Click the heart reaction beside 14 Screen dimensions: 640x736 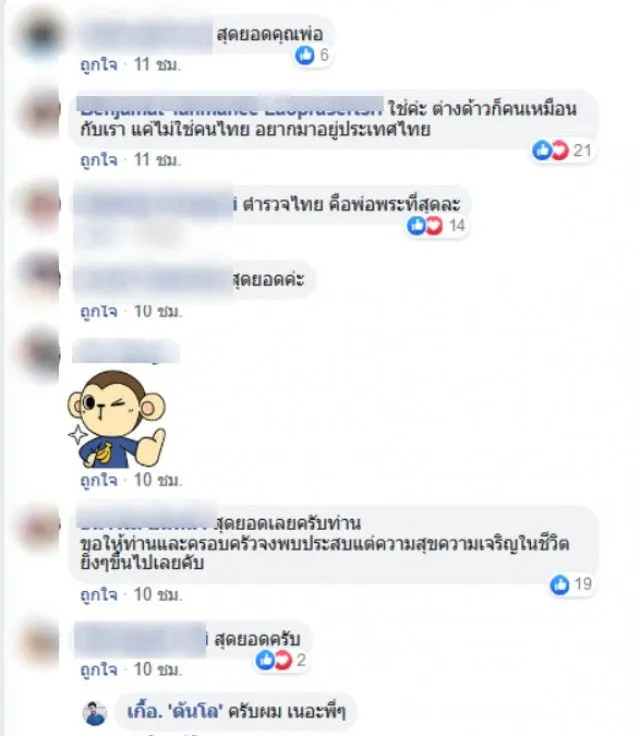click(x=434, y=226)
